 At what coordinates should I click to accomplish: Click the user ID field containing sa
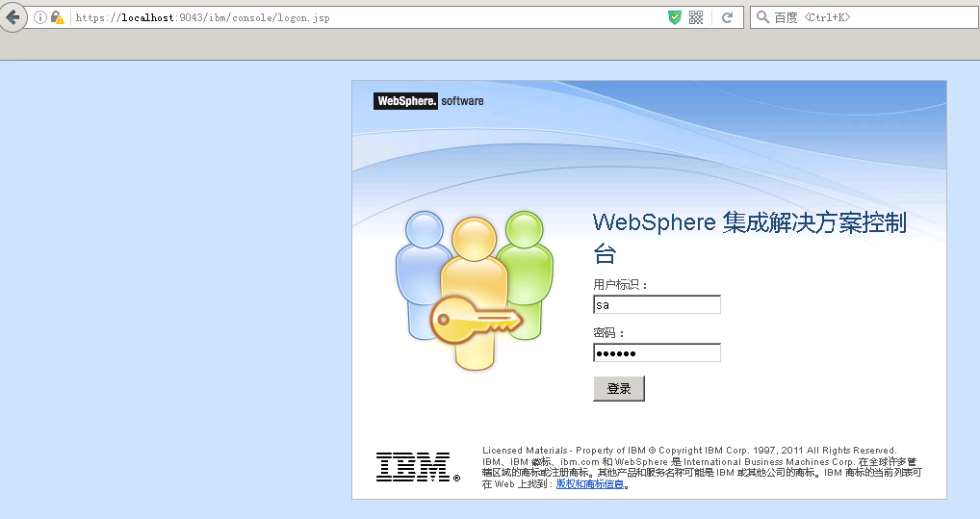click(x=657, y=304)
